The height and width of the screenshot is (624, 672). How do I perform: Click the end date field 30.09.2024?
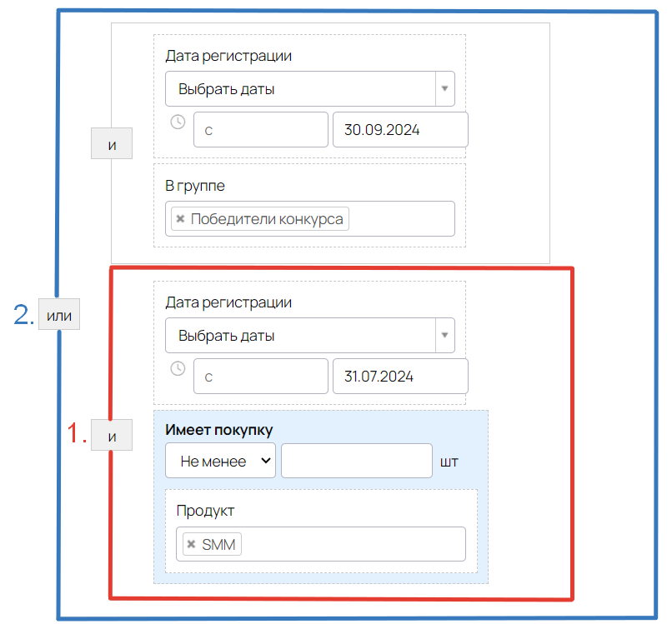point(400,130)
